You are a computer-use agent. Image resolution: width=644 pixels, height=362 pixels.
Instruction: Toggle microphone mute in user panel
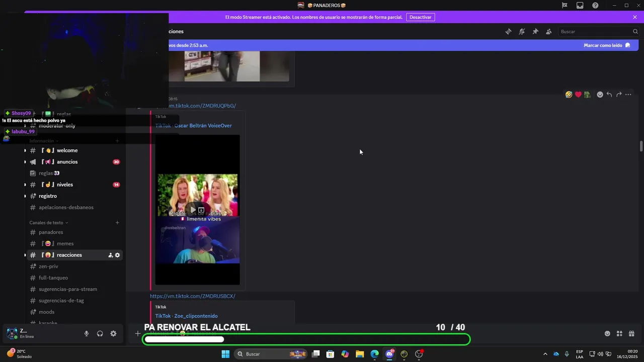87,334
